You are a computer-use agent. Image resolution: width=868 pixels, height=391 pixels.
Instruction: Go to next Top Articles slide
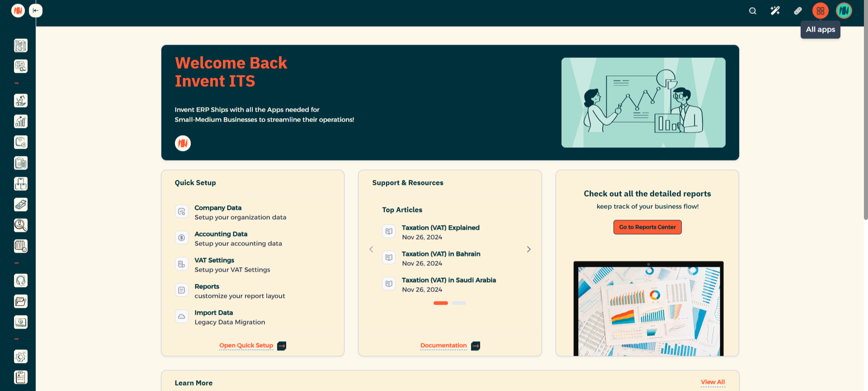[x=528, y=250]
